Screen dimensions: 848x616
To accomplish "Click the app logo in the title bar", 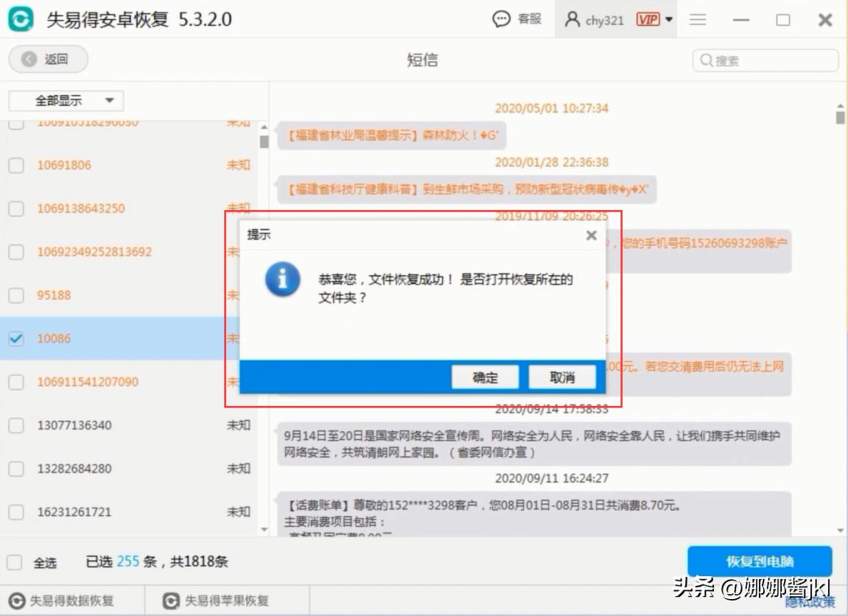I will pos(21,19).
